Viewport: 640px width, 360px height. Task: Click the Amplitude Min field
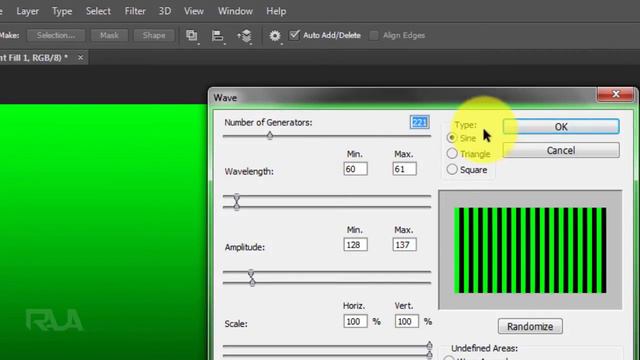click(x=355, y=245)
